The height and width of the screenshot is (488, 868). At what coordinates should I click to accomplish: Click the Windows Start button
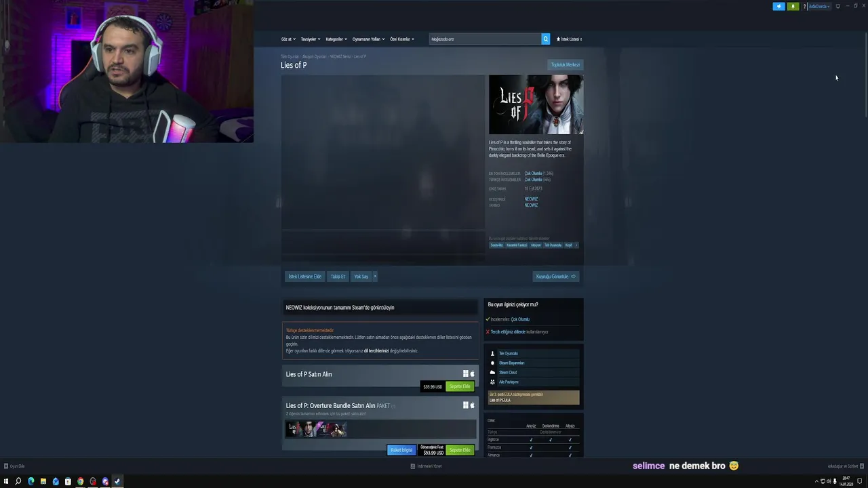click(x=6, y=481)
